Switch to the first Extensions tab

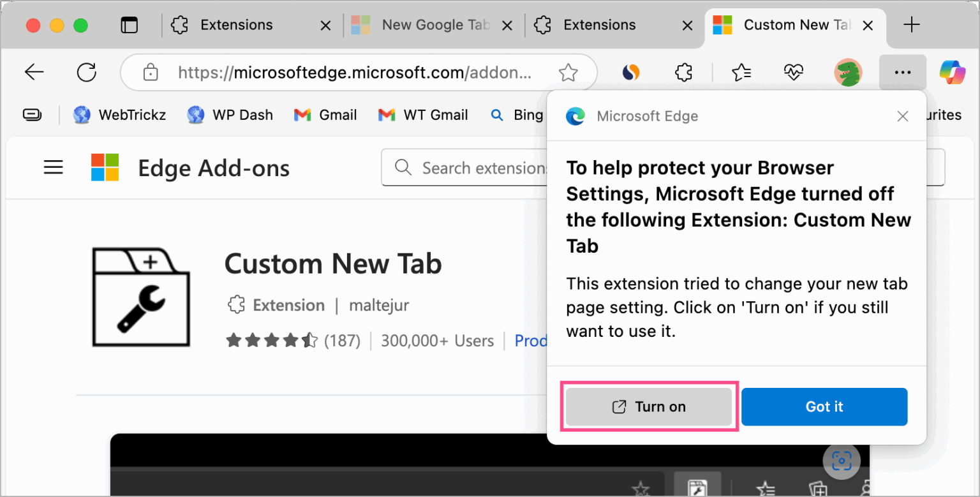[236, 24]
